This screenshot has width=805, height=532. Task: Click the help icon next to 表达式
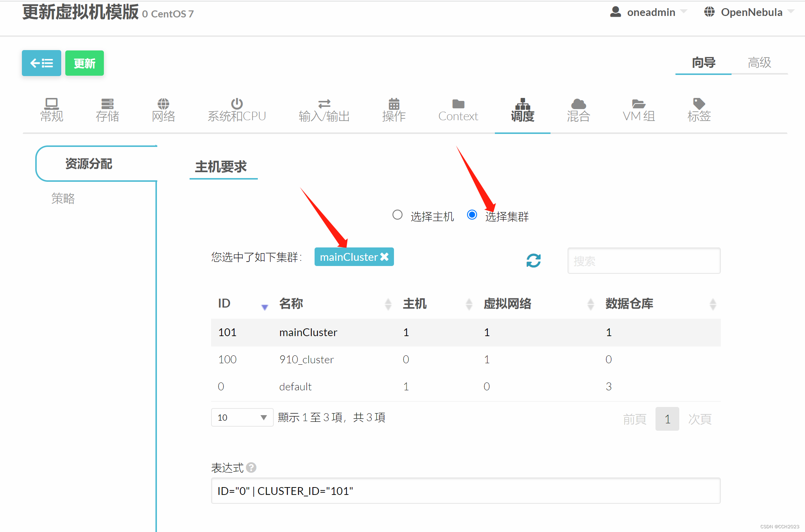click(251, 467)
